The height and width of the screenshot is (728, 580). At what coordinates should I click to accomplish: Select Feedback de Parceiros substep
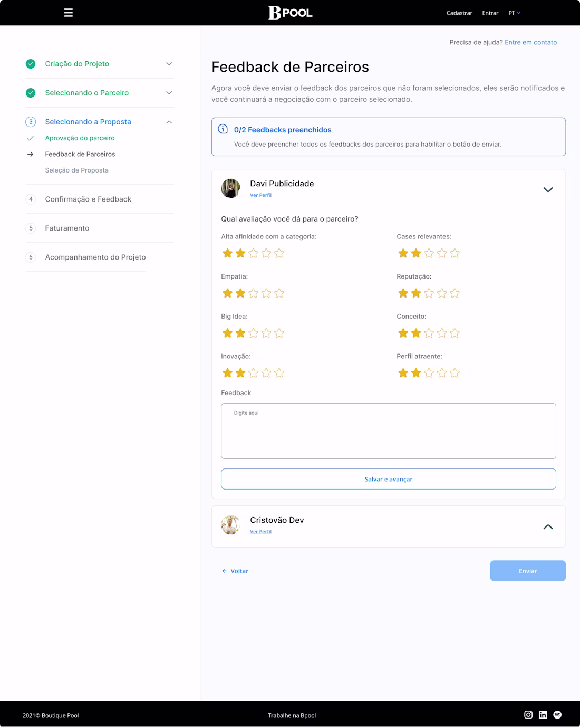(80, 154)
